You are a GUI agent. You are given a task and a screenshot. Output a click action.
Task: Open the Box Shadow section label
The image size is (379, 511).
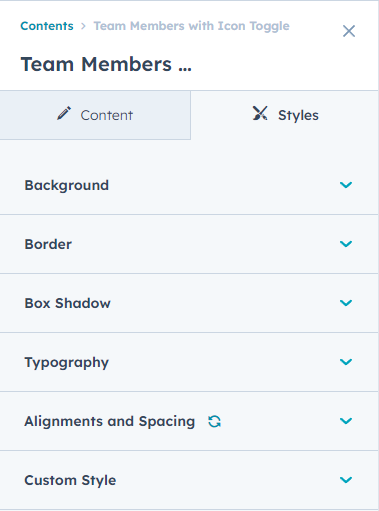point(67,303)
